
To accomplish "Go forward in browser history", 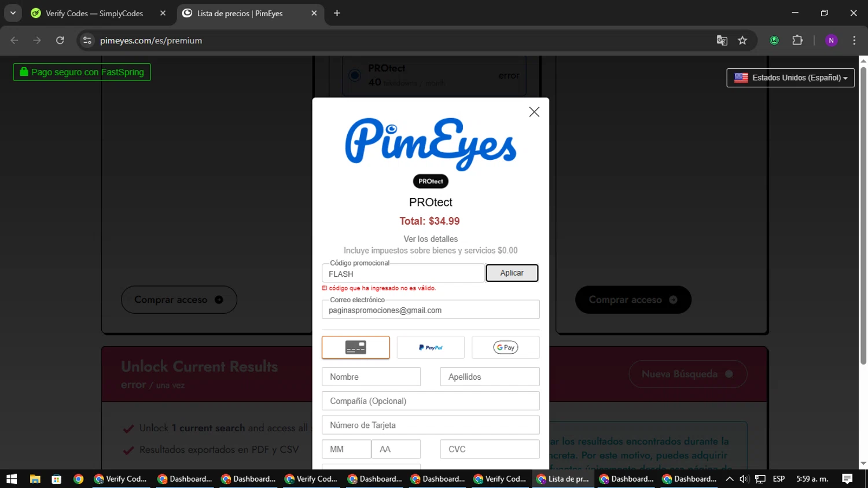I will (x=37, y=41).
